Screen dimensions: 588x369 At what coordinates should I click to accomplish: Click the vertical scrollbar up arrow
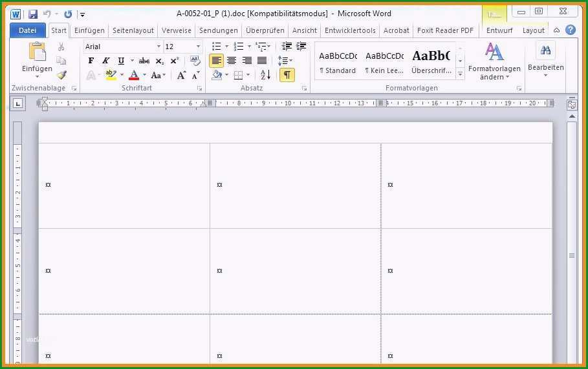point(572,116)
